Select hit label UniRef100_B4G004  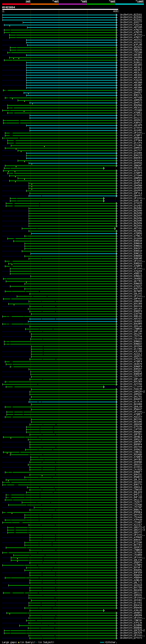pos(131,306)
